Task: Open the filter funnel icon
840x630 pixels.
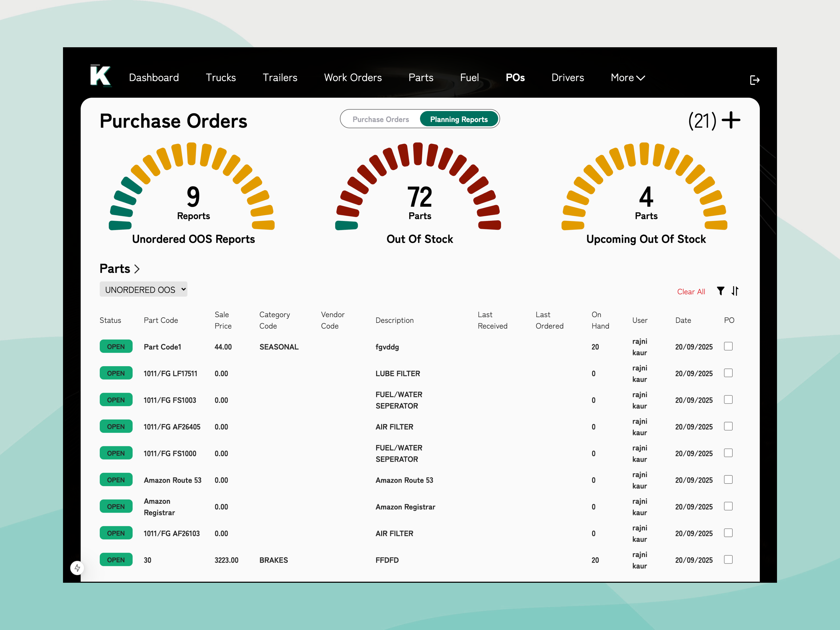Action: coord(720,291)
